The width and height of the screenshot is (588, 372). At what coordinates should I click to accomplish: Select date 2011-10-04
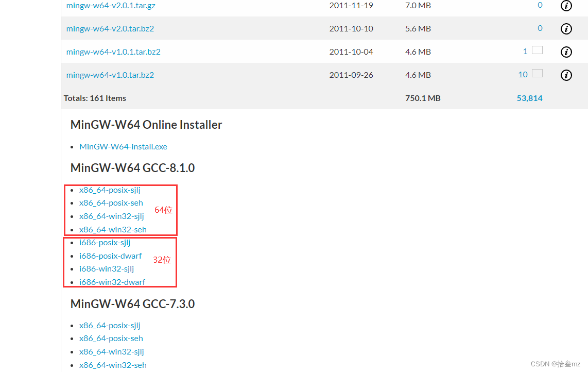[x=351, y=52]
